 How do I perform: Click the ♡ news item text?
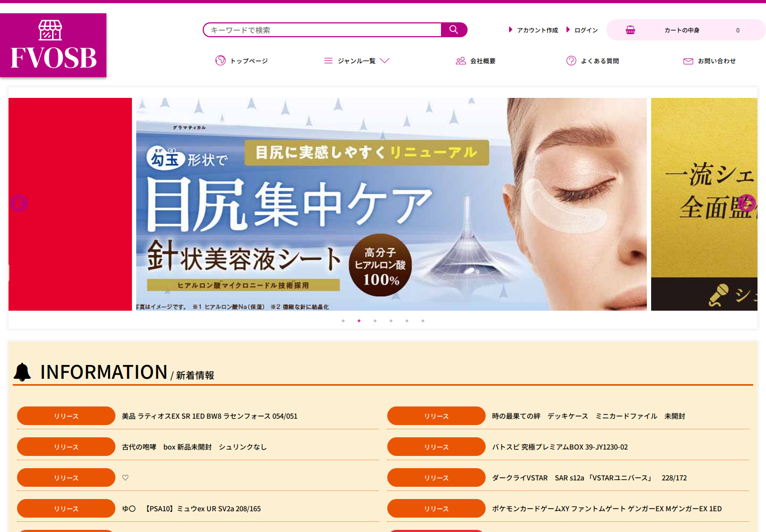(x=126, y=478)
